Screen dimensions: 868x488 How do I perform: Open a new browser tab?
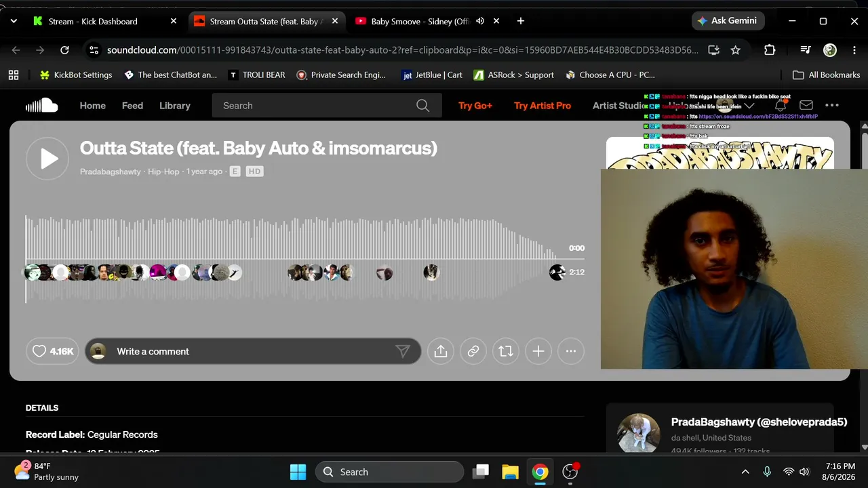(520, 21)
